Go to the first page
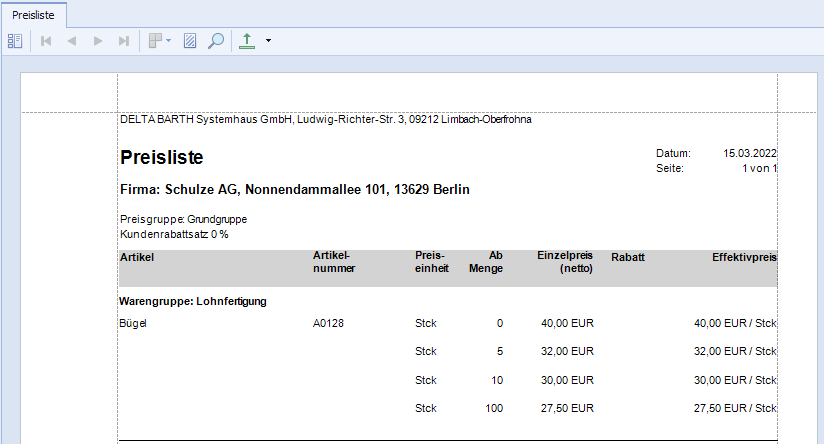 point(46,41)
